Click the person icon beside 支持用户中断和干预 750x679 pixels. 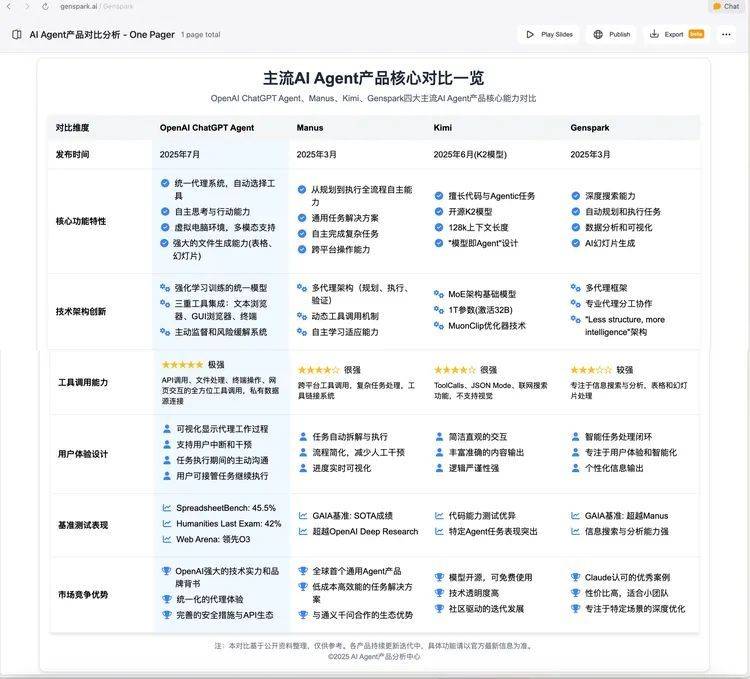tap(166, 444)
